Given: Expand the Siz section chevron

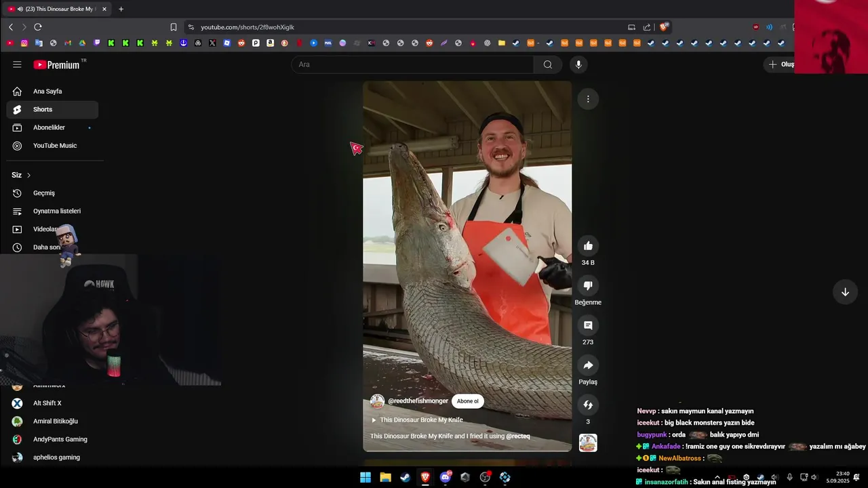Looking at the screenshot, I should pos(28,175).
